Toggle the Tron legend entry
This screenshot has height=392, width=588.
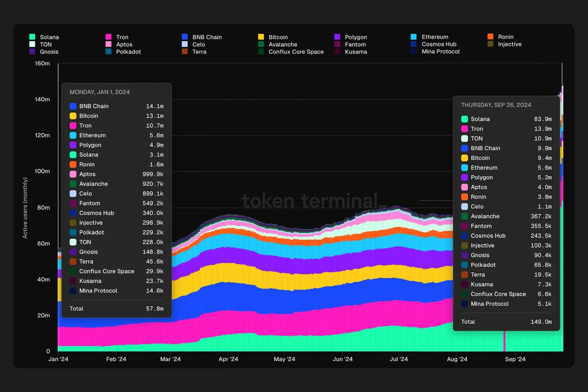[117, 37]
